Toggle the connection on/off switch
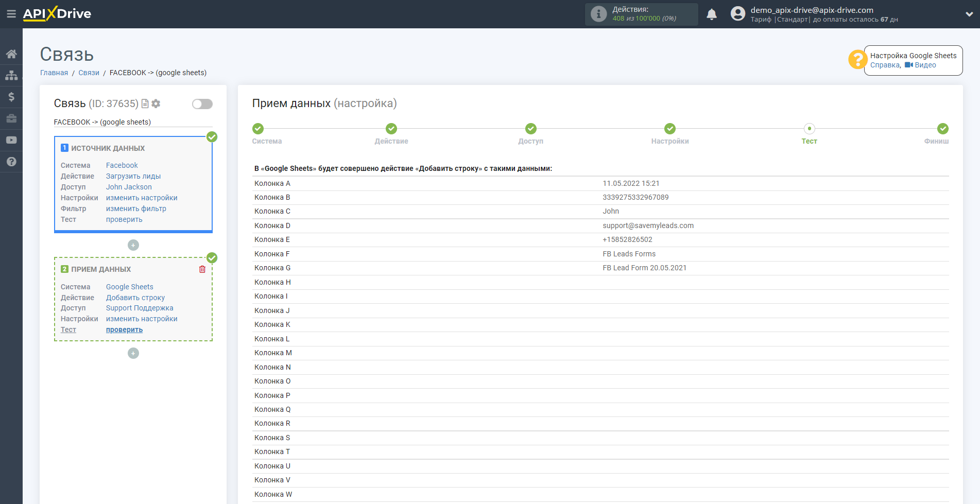 point(202,104)
